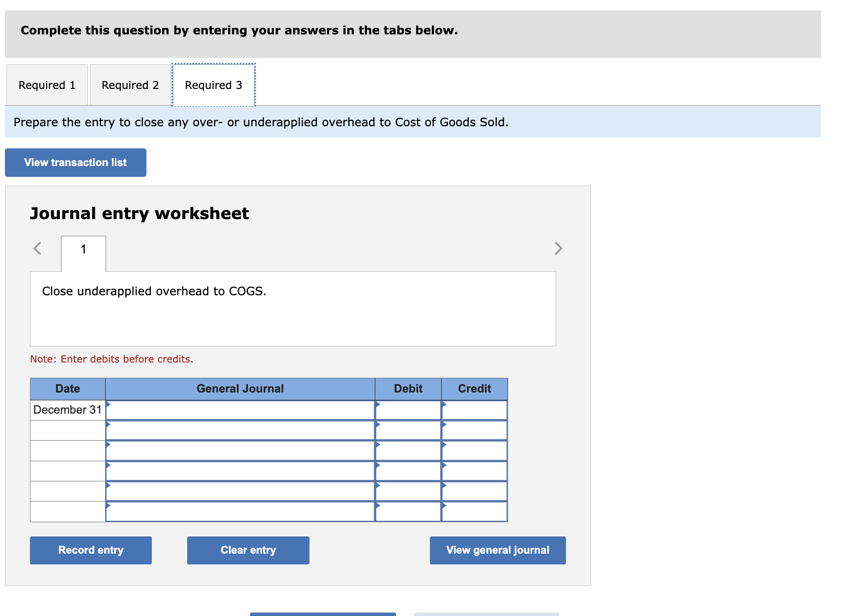Viewport: 845px width, 616px height.
Task: Click the Clear entry button
Action: click(x=248, y=550)
